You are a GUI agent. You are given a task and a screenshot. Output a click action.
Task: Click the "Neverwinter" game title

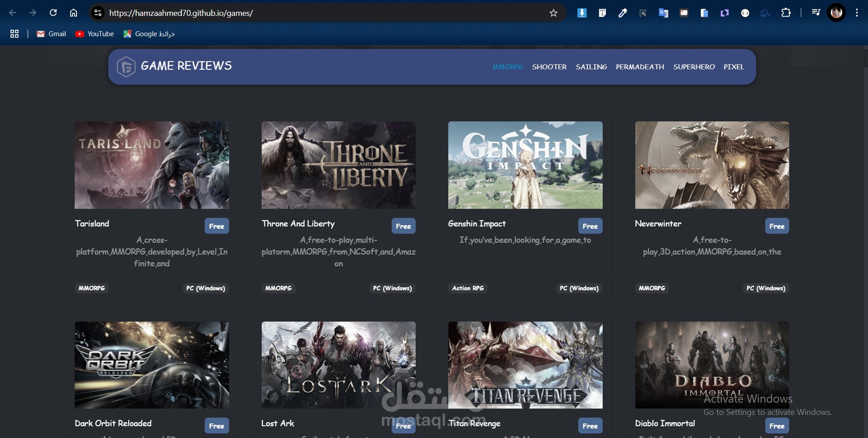point(658,224)
